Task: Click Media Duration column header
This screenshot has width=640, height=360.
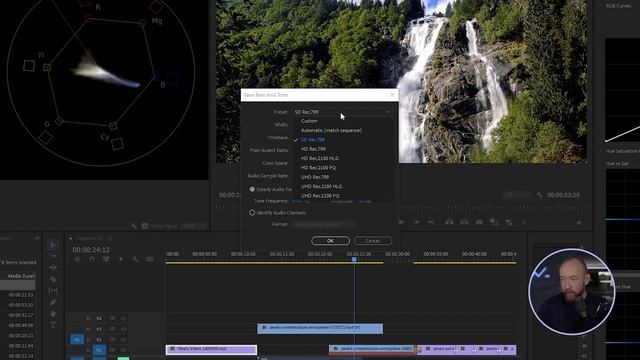Action: [21, 276]
